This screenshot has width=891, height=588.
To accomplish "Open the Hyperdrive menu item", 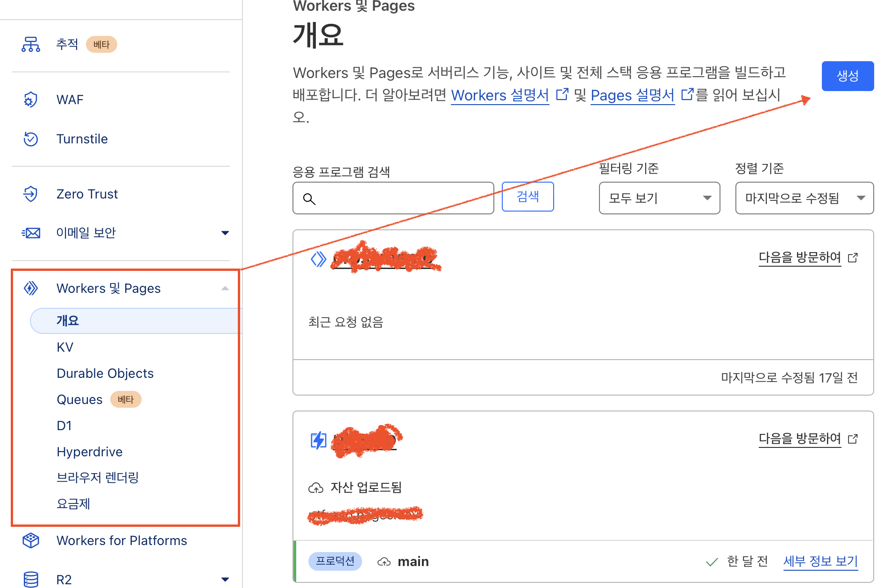I will tap(90, 452).
